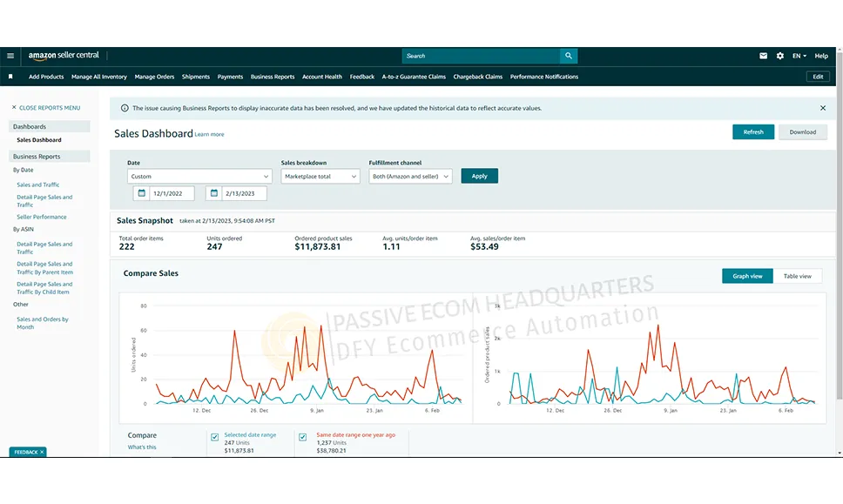843x504 pixels.
Task: Open Manage All Inventory
Action: (99, 77)
